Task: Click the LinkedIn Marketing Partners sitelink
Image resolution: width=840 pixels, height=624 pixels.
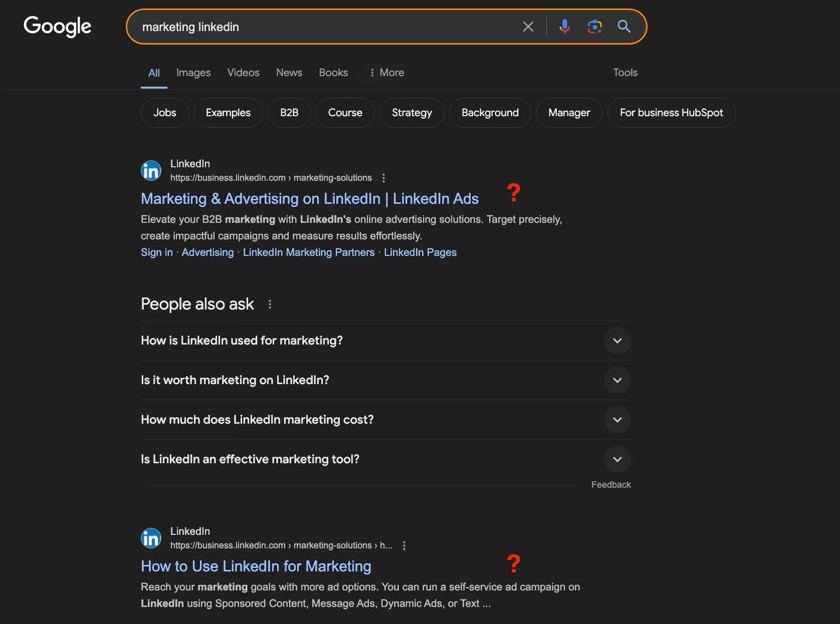Action: pos(309,252)
